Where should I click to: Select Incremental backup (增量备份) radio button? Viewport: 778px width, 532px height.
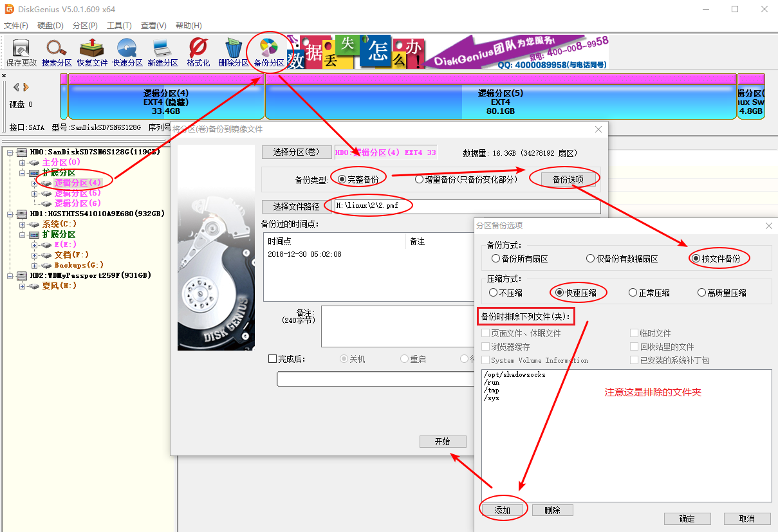coord(419,179)
